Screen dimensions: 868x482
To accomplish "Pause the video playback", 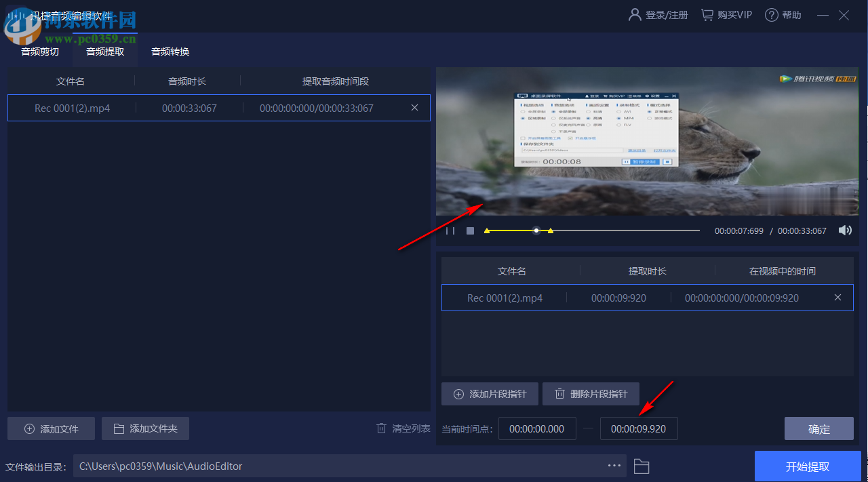I will click(x=450, y=231).
